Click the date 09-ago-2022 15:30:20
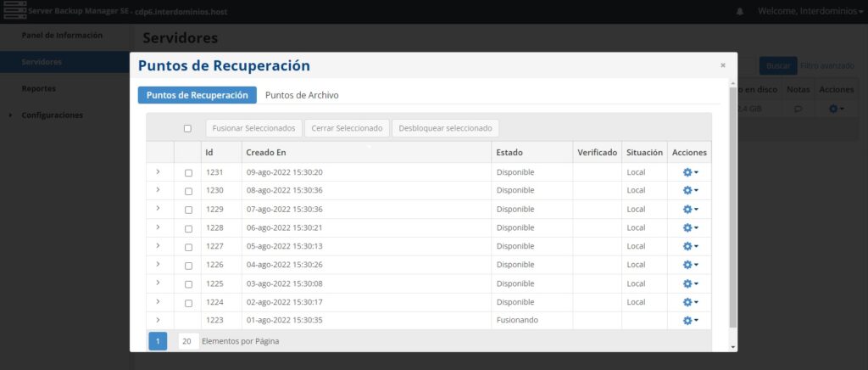868x370 pixels. pyautogui.click(x=285, y=172)
